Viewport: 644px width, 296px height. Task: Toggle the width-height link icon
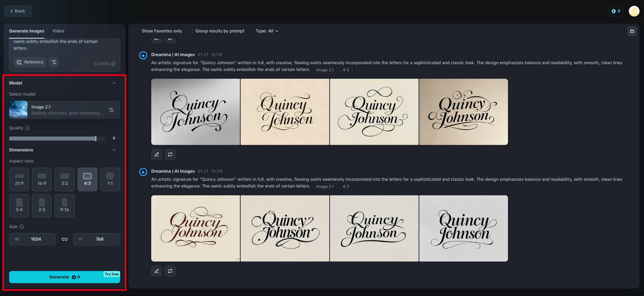tap(65, 239)
